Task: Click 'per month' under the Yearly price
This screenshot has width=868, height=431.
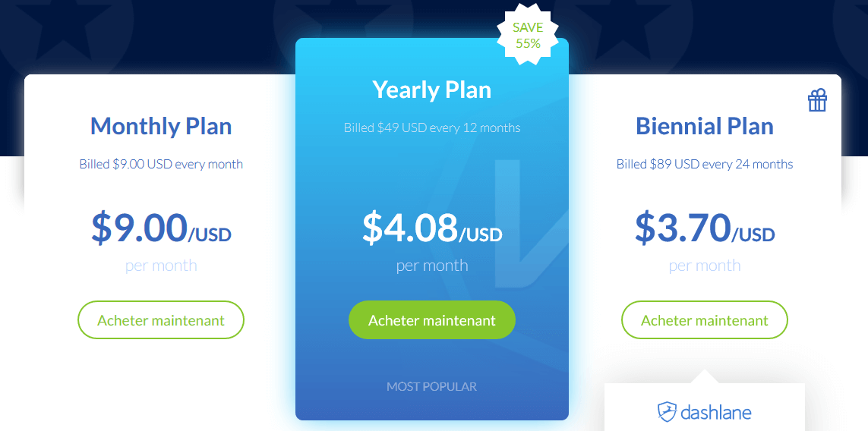Action: pos(432,266)
